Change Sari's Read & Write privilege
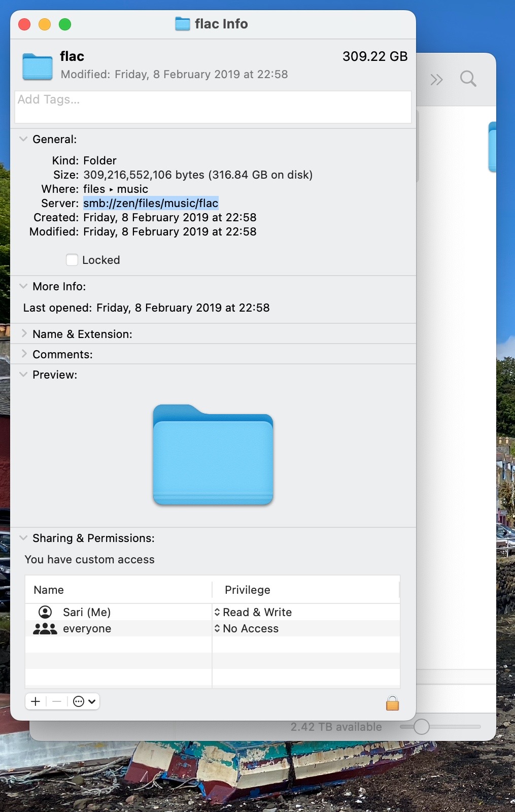 [x=253, y=612]
